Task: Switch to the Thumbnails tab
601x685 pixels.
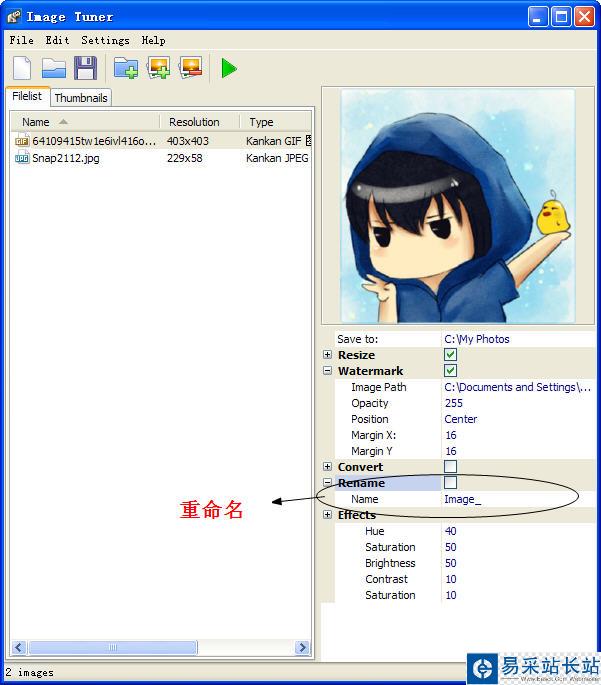Action: [x=81, y=98]
